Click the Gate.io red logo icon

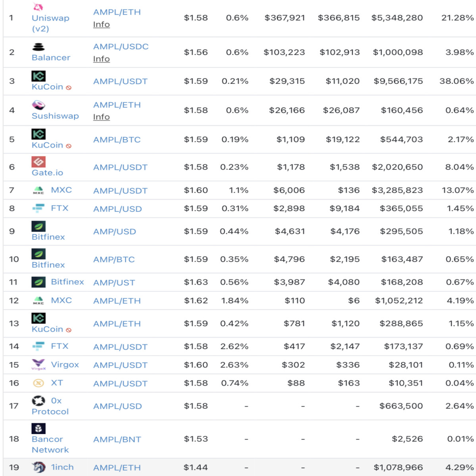38,162
